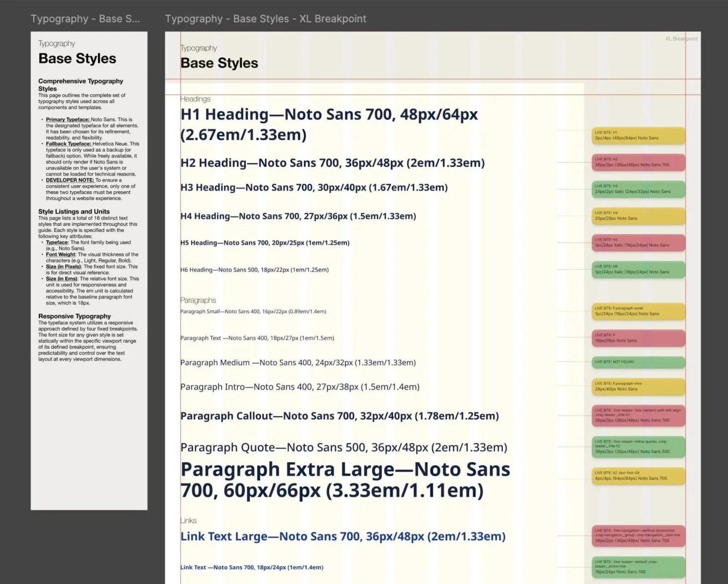Select the 'Headings' section label

coord(195,99)
